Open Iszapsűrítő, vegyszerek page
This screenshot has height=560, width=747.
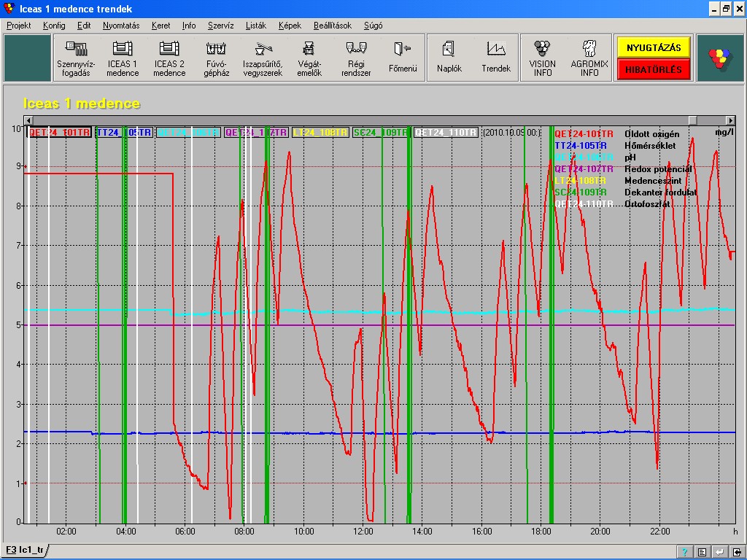[x=262, y=58]
